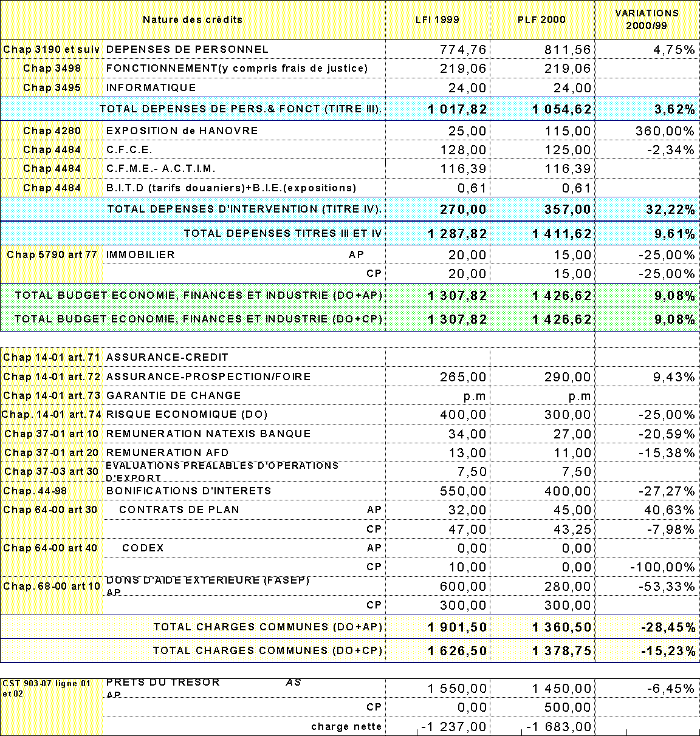Click the "VARIATIONS 2000/99" header cell
This screenshot has height=736, width=700.
coord(647,19)
